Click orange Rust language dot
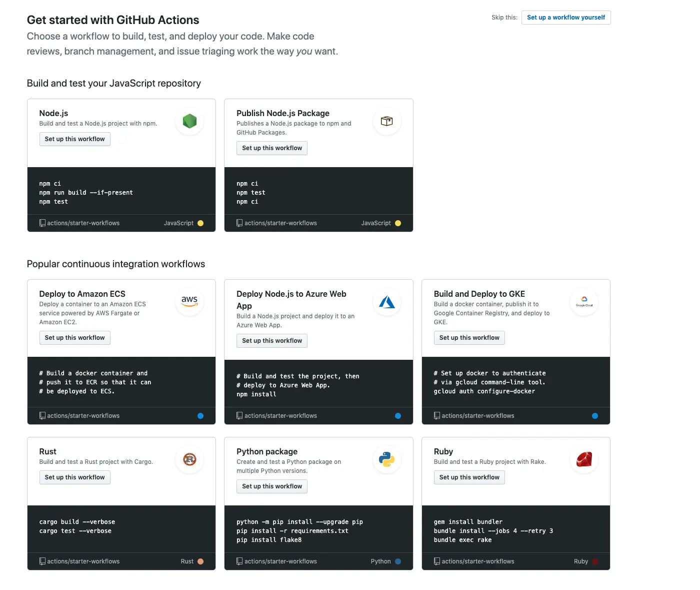Image resolution: width=700 pixels, height=590 pixels. tap(200, 561)
